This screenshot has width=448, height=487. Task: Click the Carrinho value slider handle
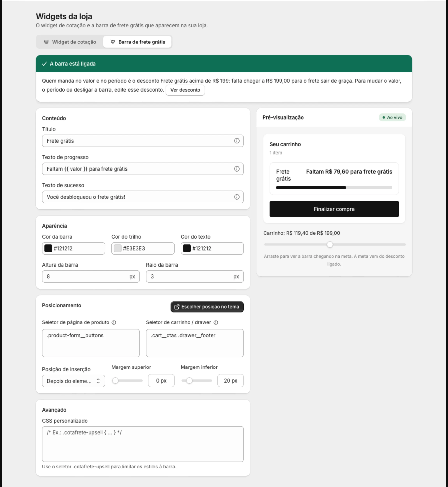[x=330, y=244]
